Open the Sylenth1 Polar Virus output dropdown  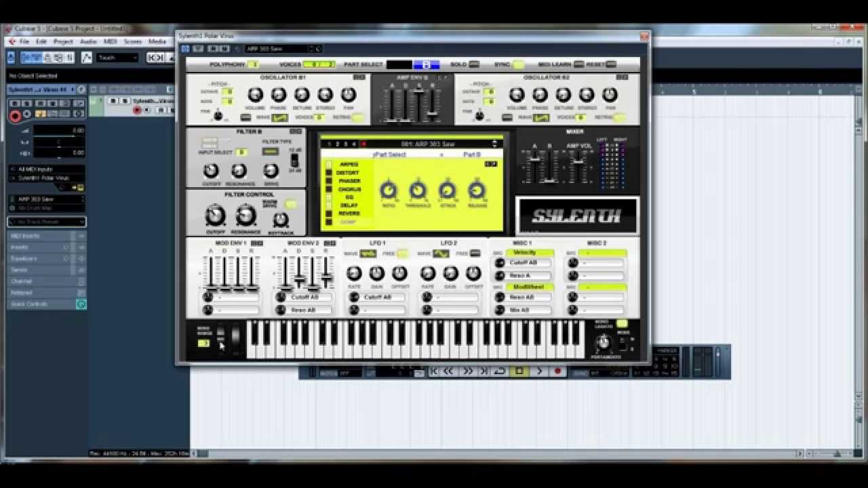click(47, 178)
